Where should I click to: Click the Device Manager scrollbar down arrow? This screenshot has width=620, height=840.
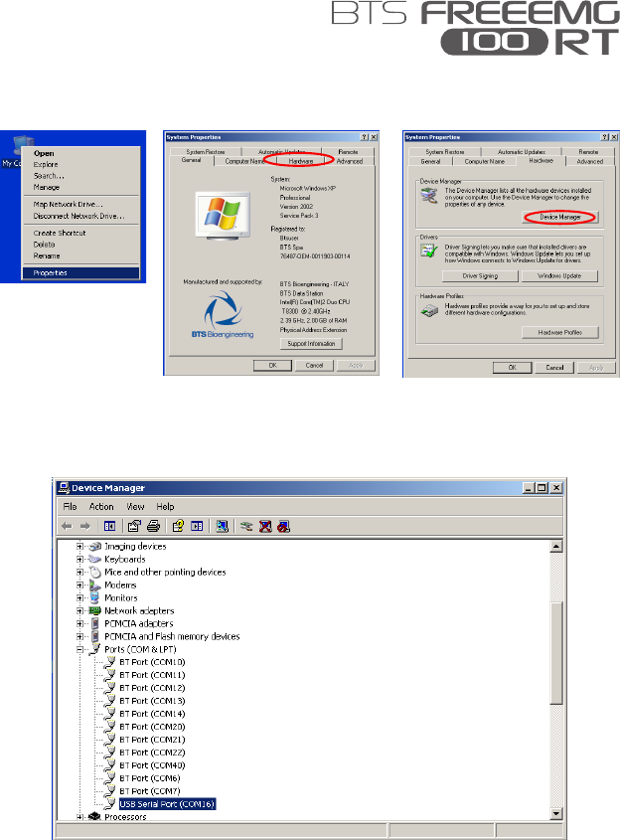tap(556, 814)
